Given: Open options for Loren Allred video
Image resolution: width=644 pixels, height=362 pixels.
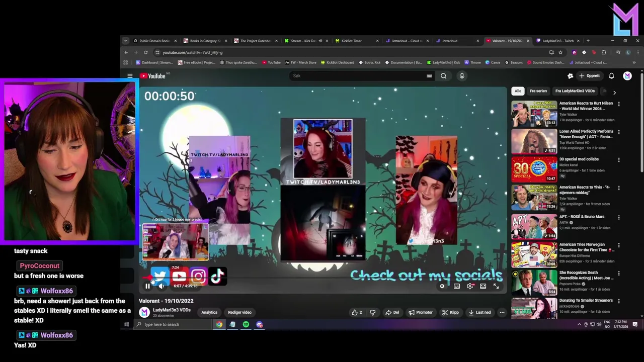Looking at the screenshot, I should click(619, 132).
